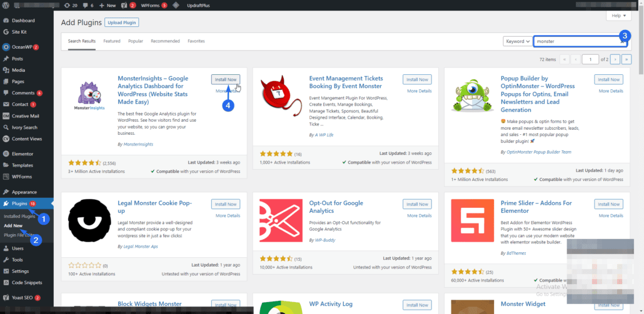Screen dimensions: 644x314
Task: Open Yoast icon in admin bar
Action: pyautogui.click(x=129, y=6)
